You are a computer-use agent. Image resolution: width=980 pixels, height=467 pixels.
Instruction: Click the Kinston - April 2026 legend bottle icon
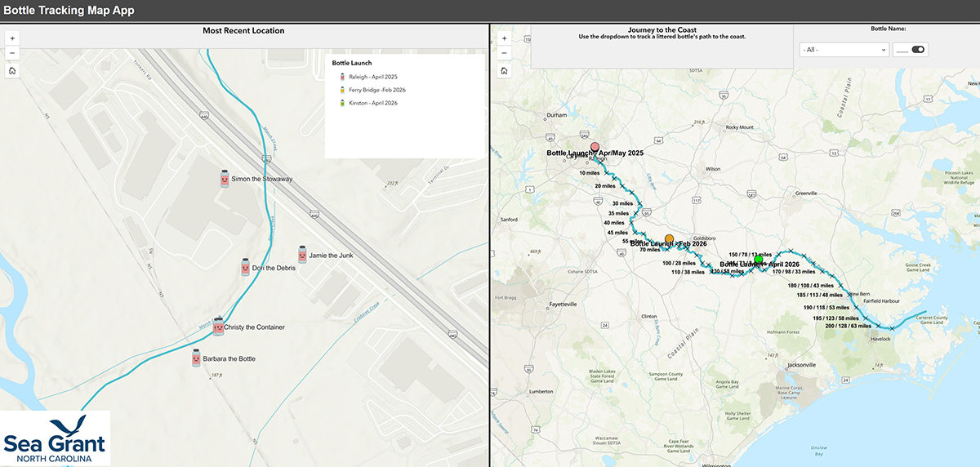click(x=342, y=103)
